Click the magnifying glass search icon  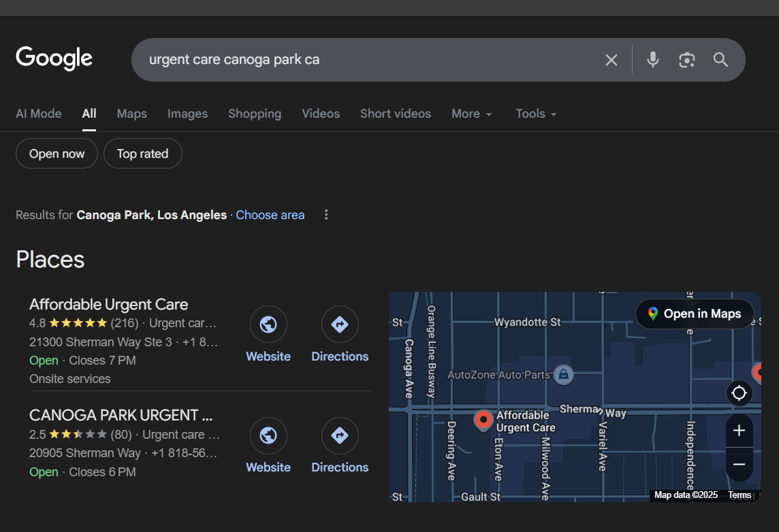pos(721,60)
